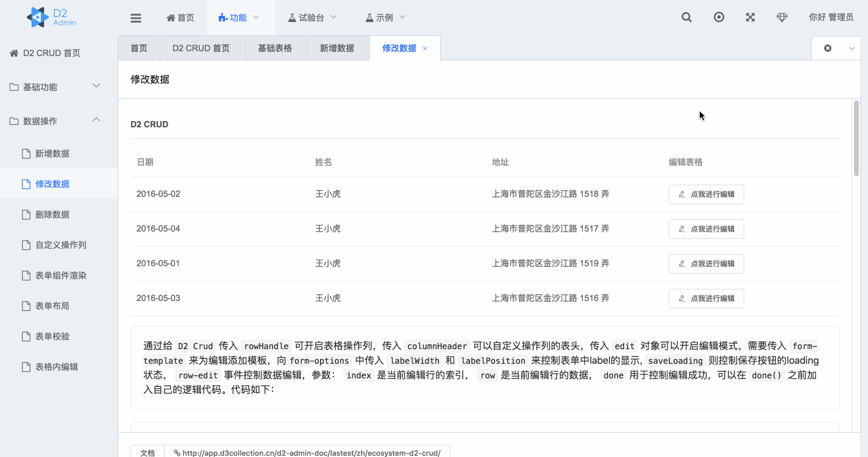Click the file icon beside 新增数据
The height and width of the screenshot is (457, 868).
click(x=26, y=154)
